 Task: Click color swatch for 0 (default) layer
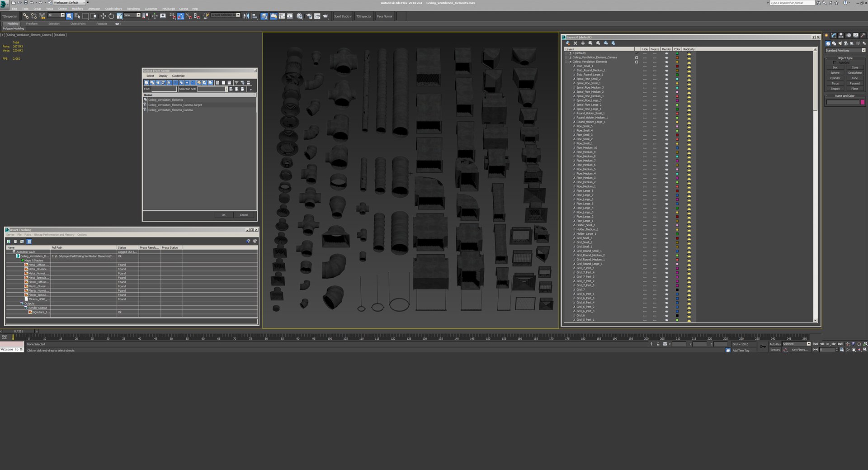pos(677,53)
